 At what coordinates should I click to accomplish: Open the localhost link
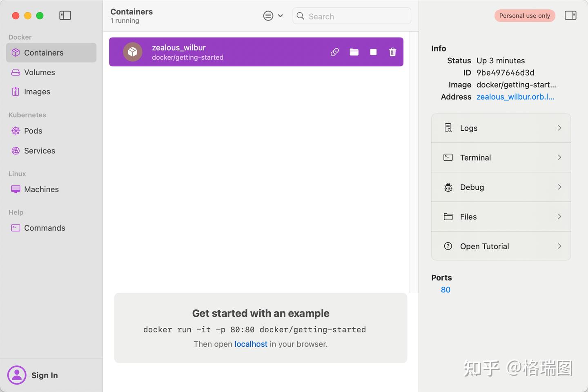[251, 344]
